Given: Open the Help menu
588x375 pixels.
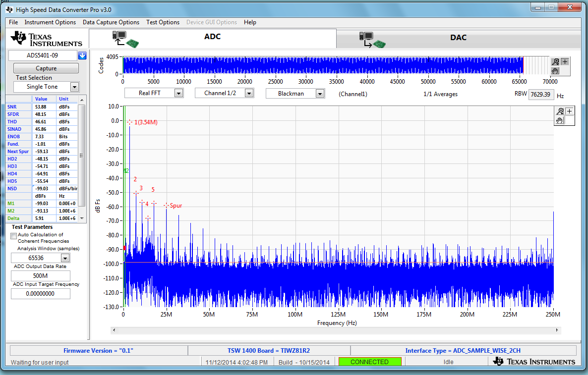Looking at the screenshot, I should tap(250, 22).
